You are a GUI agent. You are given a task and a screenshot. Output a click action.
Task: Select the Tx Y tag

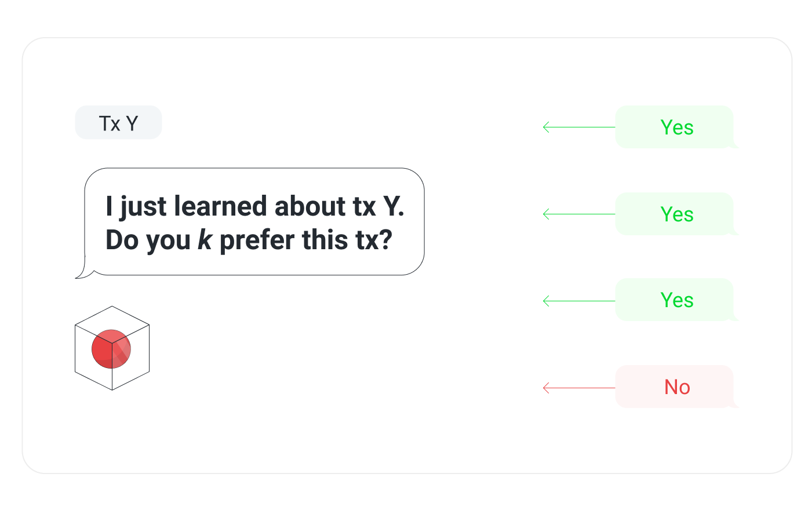coord(118,122)
